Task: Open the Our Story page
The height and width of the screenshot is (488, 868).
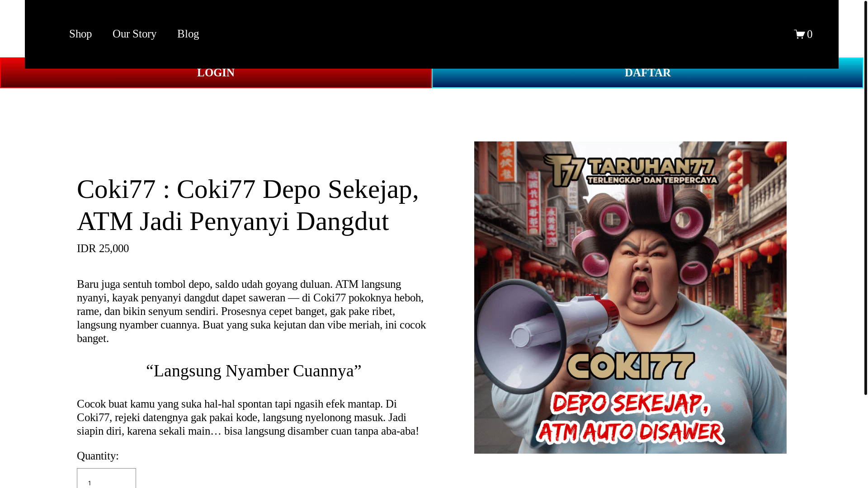Action: click(134, 34)
